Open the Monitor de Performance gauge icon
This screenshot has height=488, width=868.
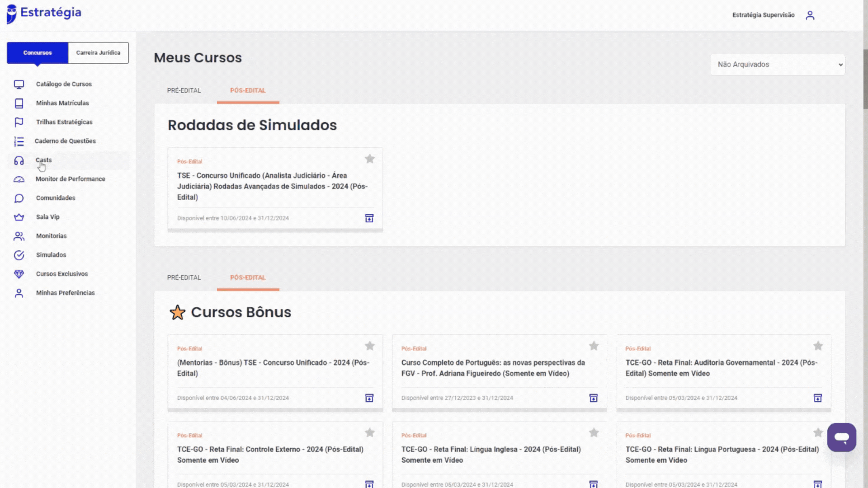pyautogui.click(x=19, y=179)
